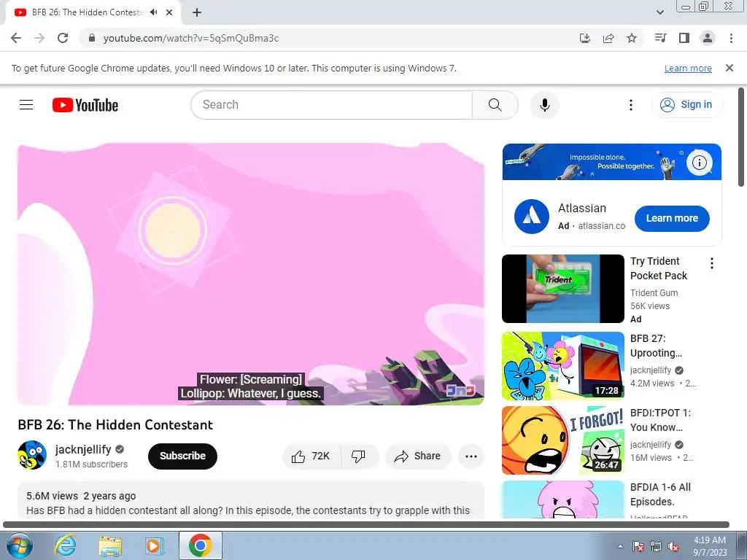The image size is (747, 560).
Task: Open Chrome three-dot customize menu
Action: [731, 38]
